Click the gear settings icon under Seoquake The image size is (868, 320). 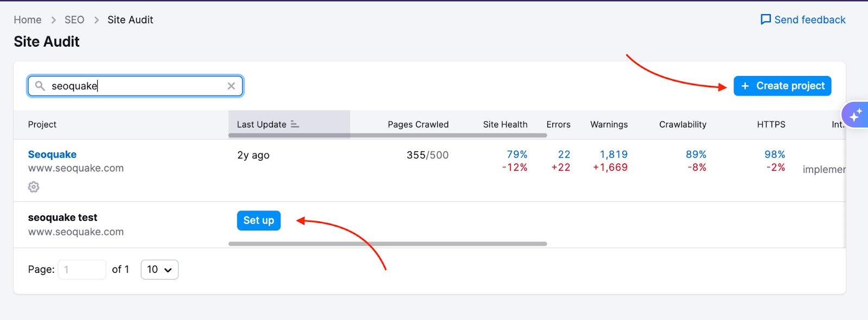(34, 187)
